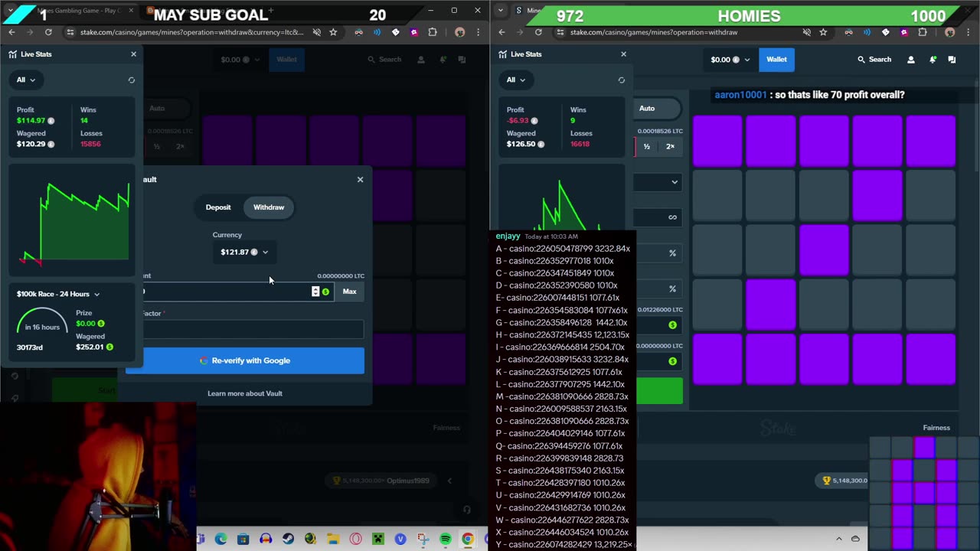The height and width of the screenshot is (551, 980).
Task: Click Fairness link in the right window
Action: 936,428
